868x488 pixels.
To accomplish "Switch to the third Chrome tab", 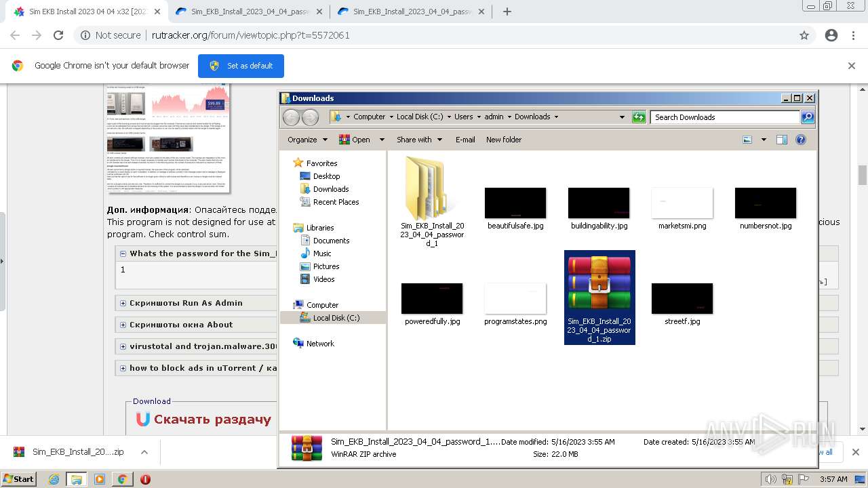I will coord(410,12).
